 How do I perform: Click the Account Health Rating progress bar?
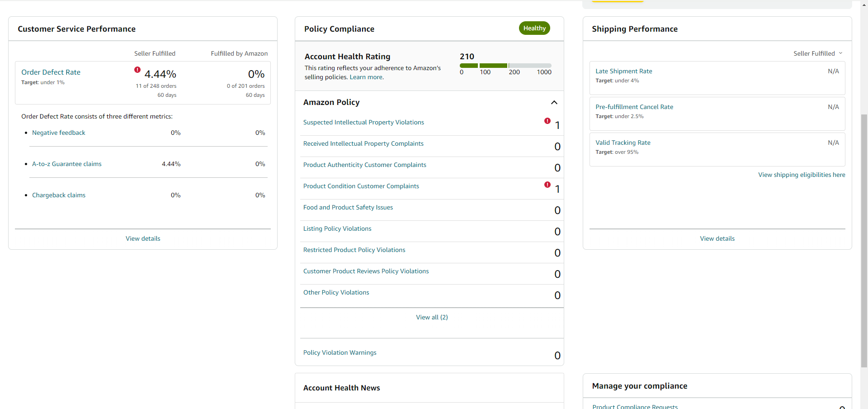tap(505, 66)
